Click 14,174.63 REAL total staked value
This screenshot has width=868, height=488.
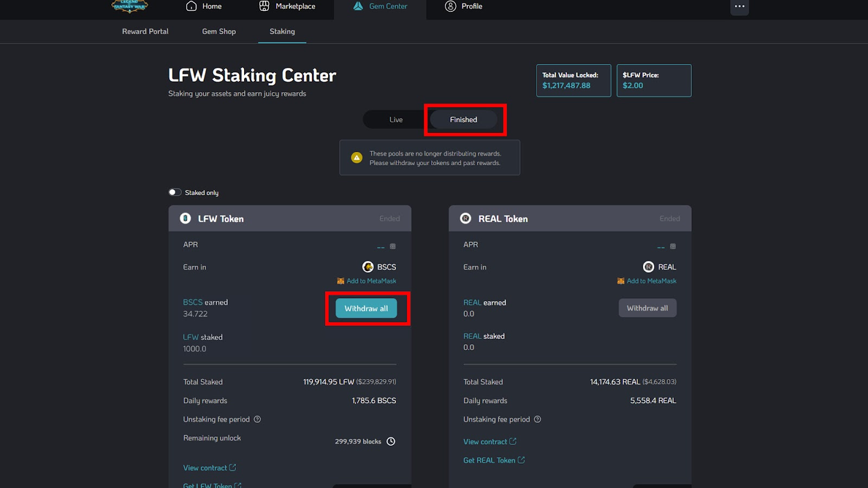[x=633, y=382]
